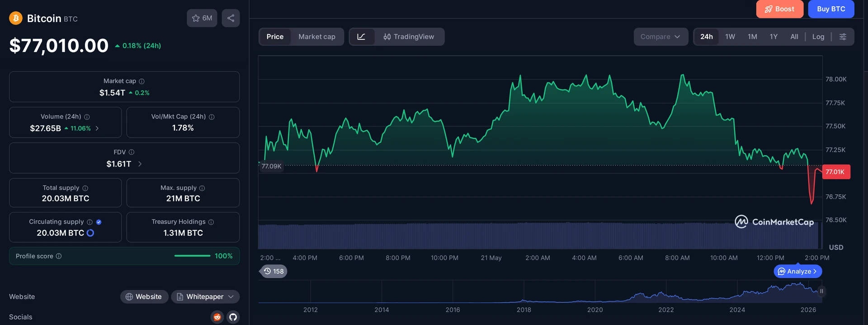Image resolution: width=868 pixels, height=325 pixels.
Task: Click the $1.61T FDV value
Action: (119, 164)
